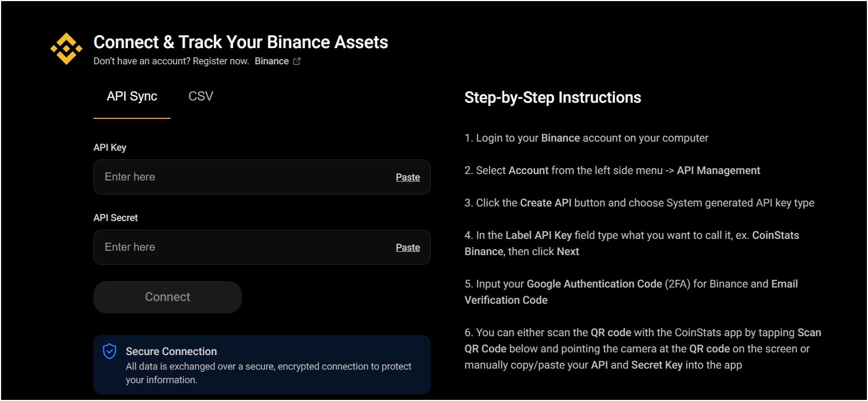This screenshot has height=401, width=868.
Task: Click the API Secret field label
Action: coord(116,218)
